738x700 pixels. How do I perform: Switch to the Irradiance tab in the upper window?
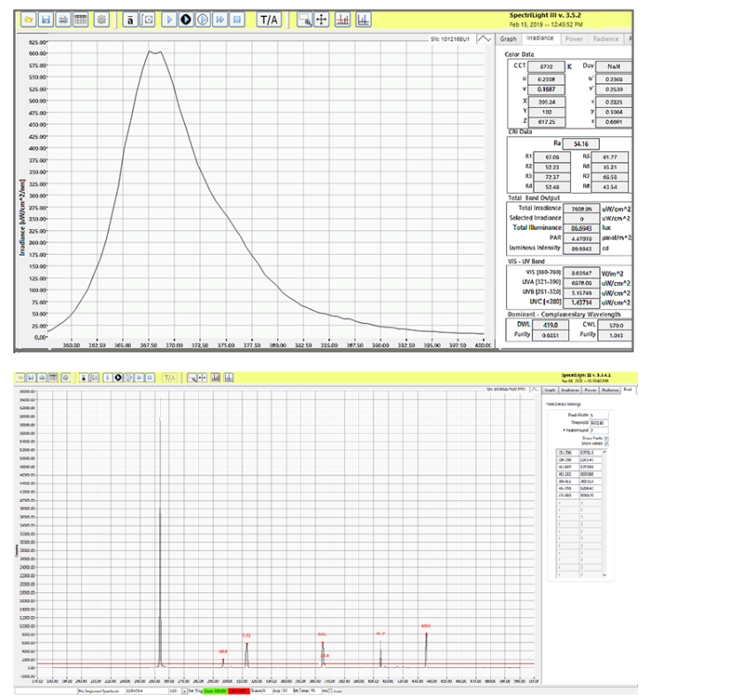coord(540,38)
